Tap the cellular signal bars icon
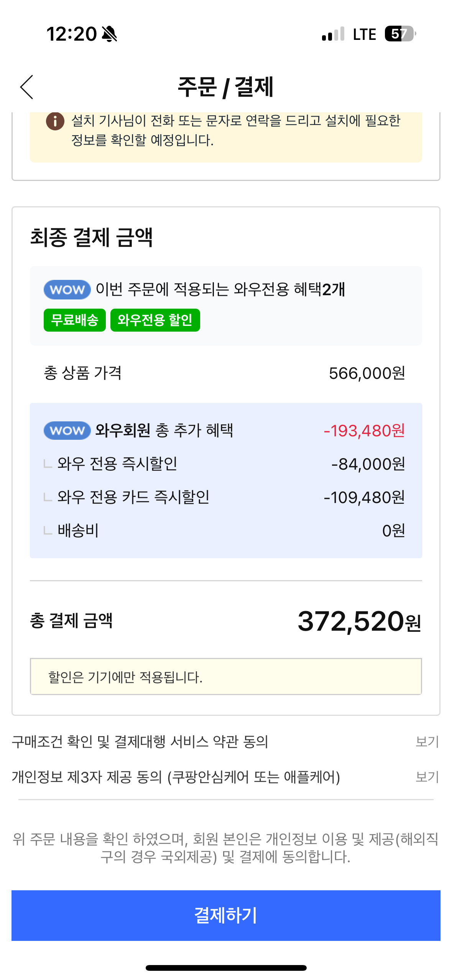The width and height of the screenshot is (452, 980). [x=333, y=34]
